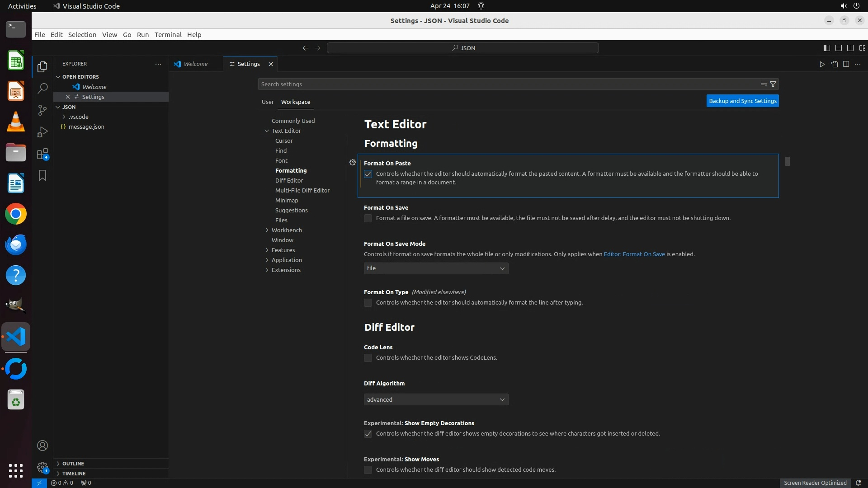Image resolution: width=868 pixels, height=488 pixels.
Task: Uncheck Format On Paste checkbox
Action: pos(368,174)
